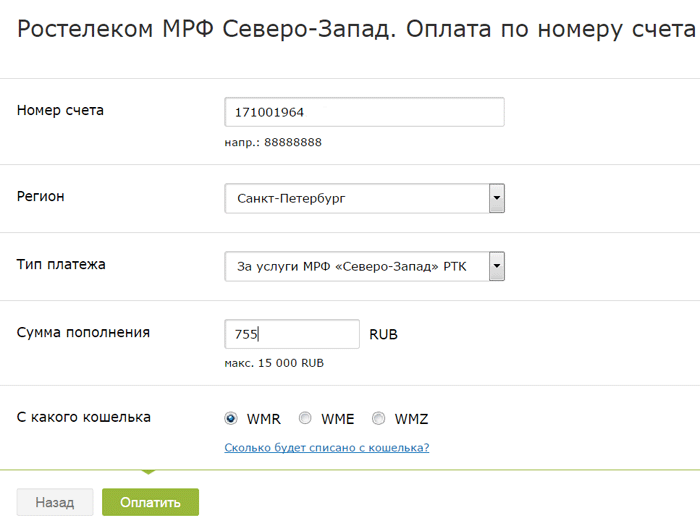700x526 pixels.
Task: Click the Ростелеком page heading
Action: (356, 30)
